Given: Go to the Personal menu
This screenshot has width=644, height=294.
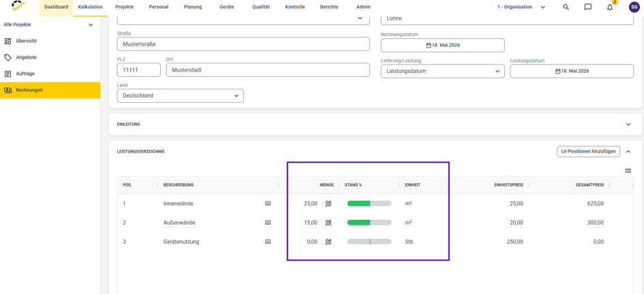Looking at the screenshot, I should click(x=159, y=7).
